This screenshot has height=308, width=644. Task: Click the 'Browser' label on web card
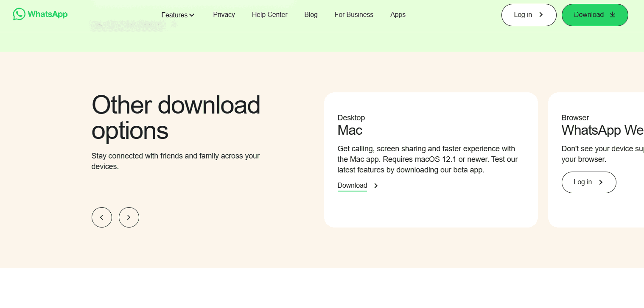575,118
